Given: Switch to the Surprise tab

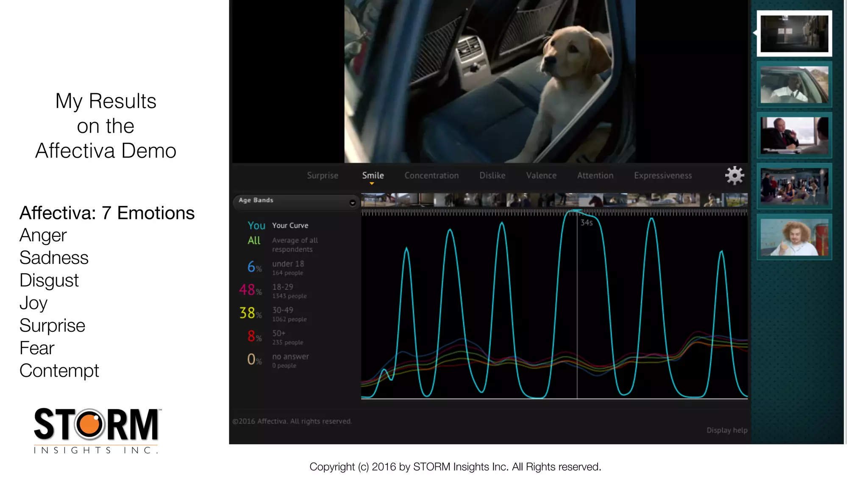Looking at the screenshot, I should click(323, 175).
